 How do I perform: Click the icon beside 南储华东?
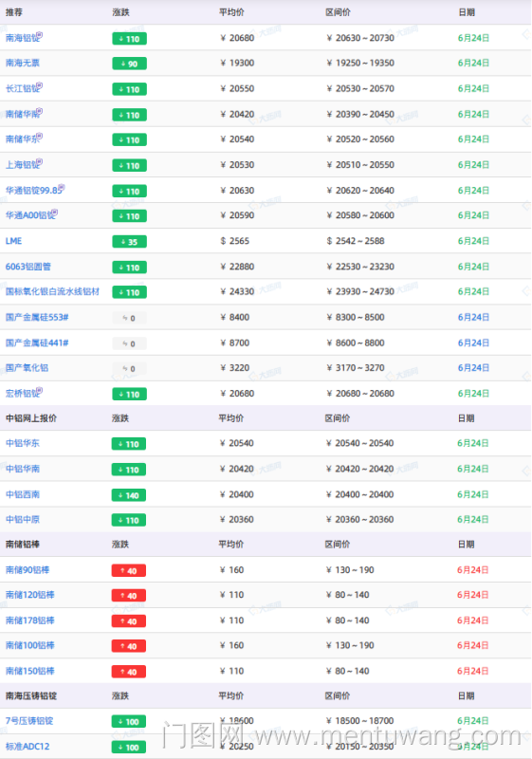(x=40, y=137)
